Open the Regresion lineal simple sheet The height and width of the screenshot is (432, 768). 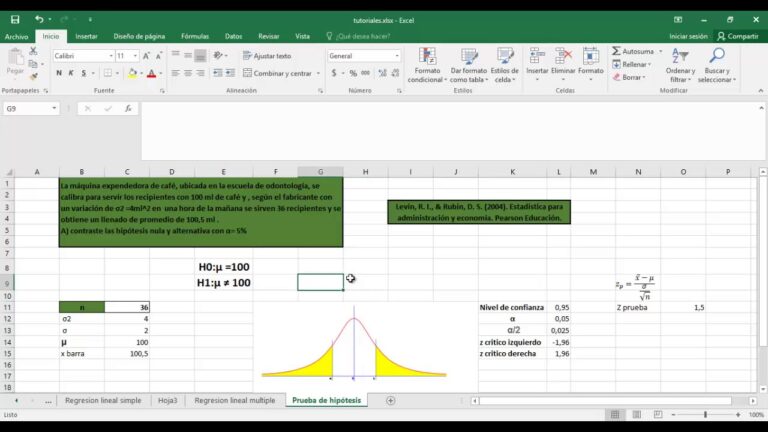coord(103,400)
